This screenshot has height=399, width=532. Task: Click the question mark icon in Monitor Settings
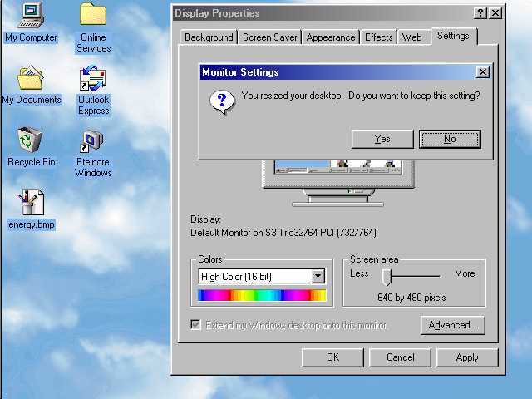tap(220, 101)
